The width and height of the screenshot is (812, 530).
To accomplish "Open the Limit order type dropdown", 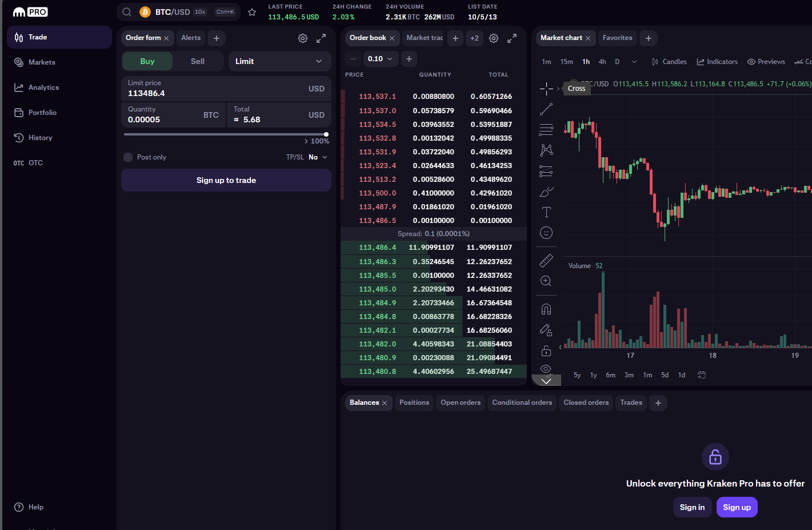I will [x=279, y=61].
